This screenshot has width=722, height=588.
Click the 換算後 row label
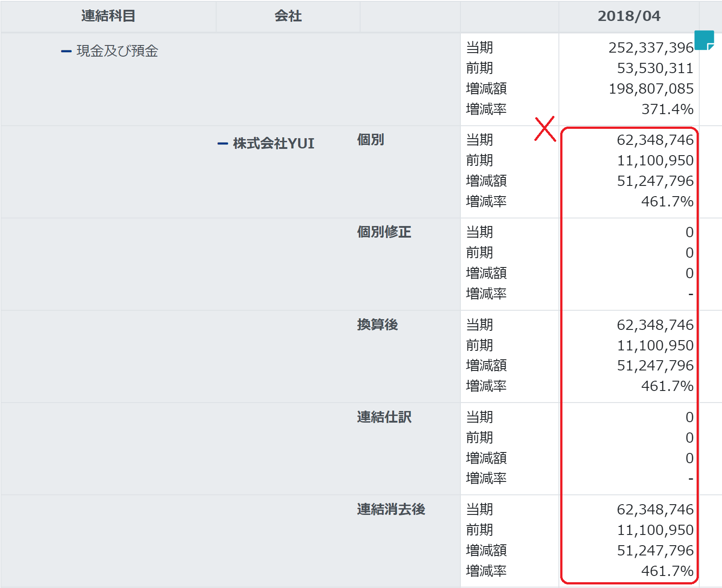(x=377, y=325)
